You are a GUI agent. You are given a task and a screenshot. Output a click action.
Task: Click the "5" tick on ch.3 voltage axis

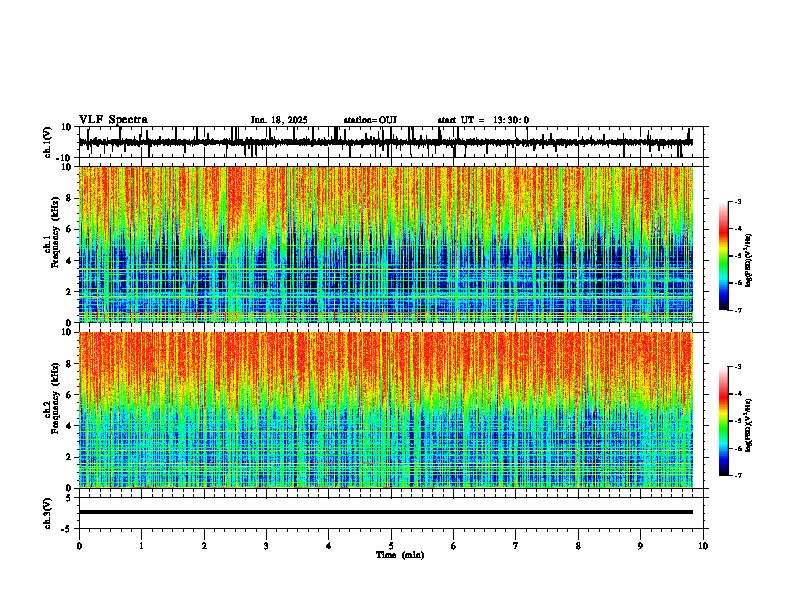[70, 498]
